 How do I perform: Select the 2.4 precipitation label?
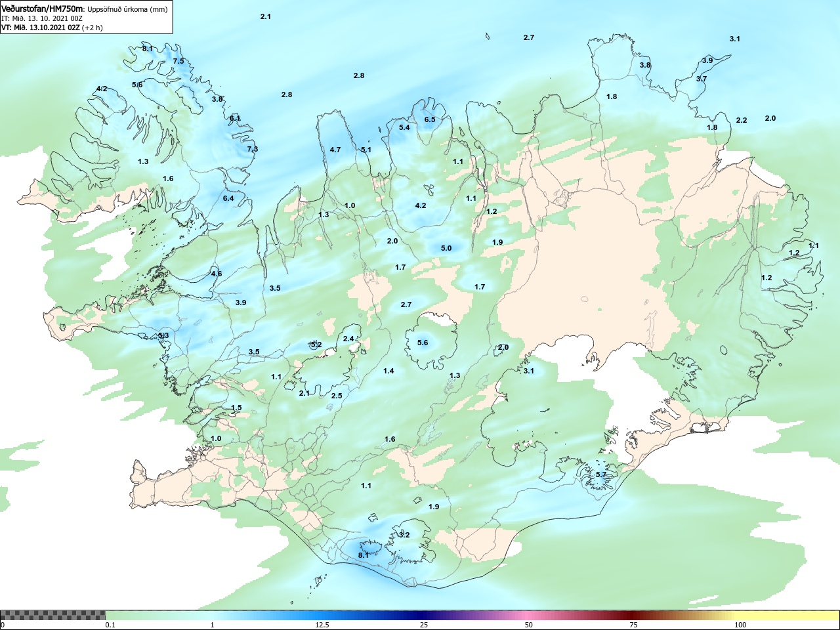pyautogui.click(x=348, y=339)
